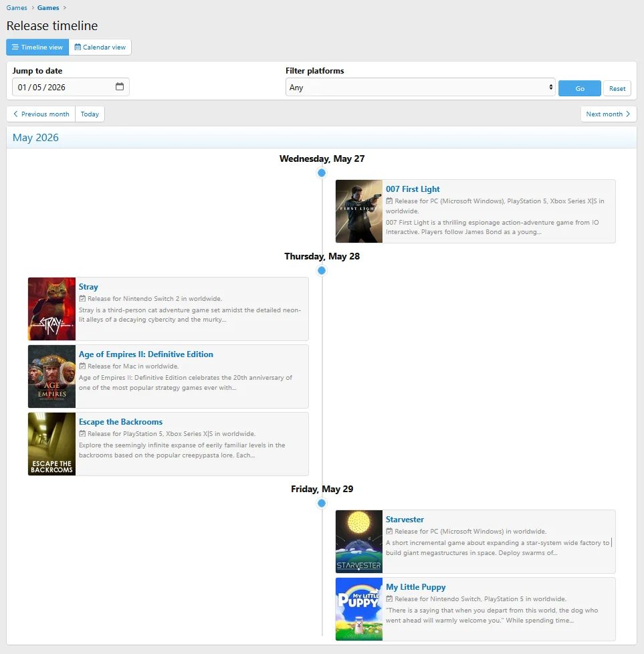Click Starvester description text
Viewport: 644px width, 654px height.
tap(498, 548)
